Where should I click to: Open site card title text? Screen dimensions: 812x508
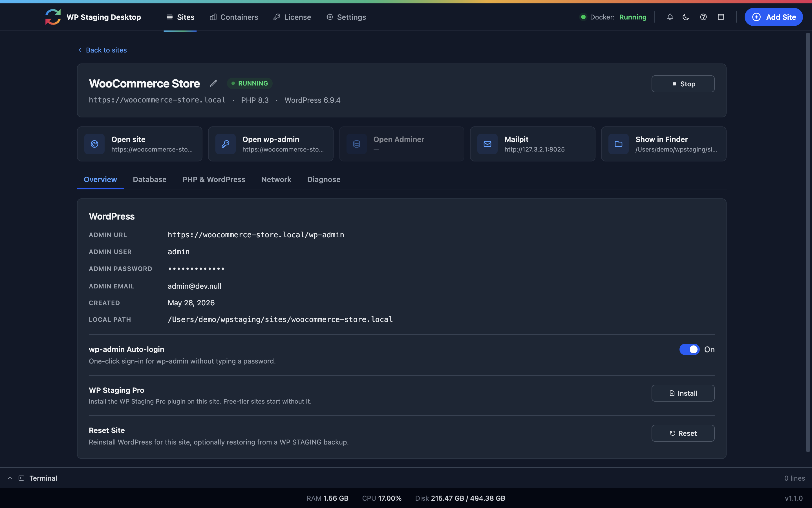point(128,139)
